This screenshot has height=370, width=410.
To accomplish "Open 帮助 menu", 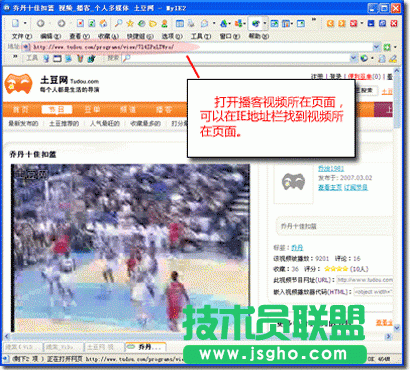I will (x=259, y=36).
